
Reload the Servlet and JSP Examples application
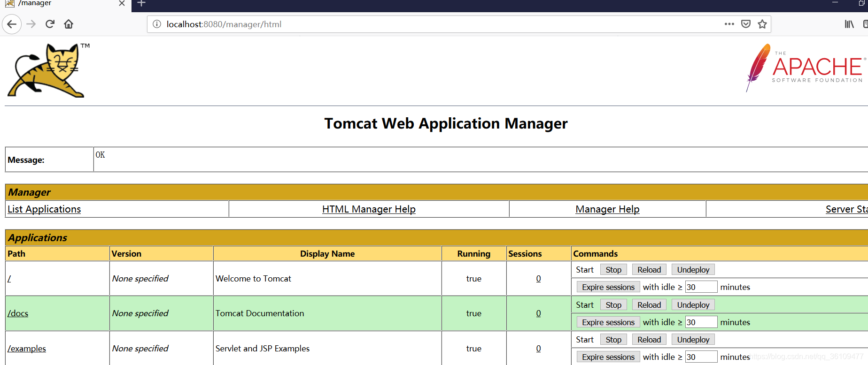click(649, 340)
